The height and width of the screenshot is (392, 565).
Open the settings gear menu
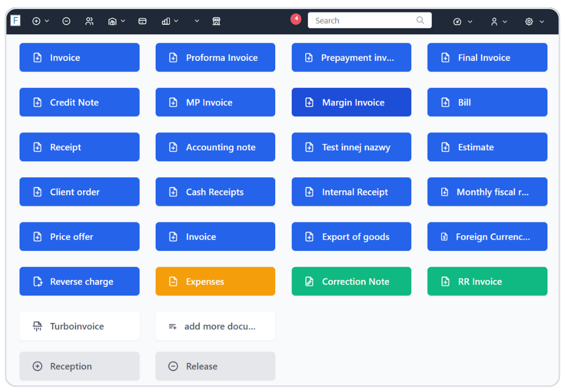pyautogui.click(x=534, y=21)
